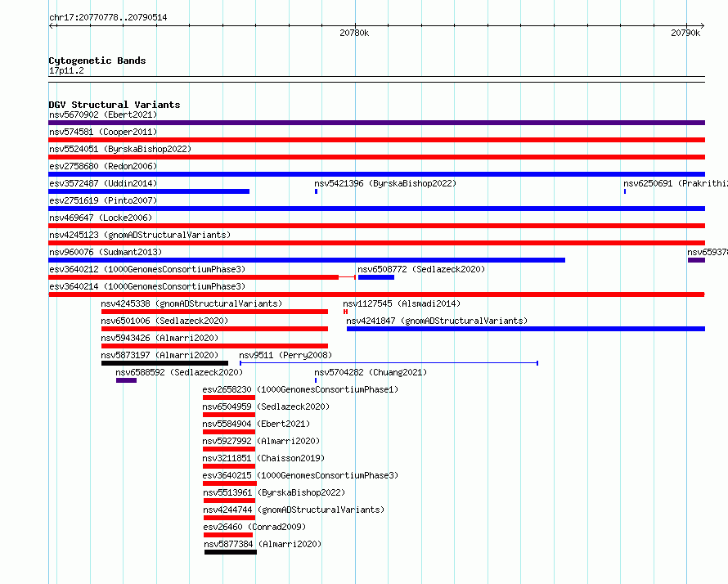
Task: Click nsv469647 (Locke2006) label
Action: coord(101,218)
